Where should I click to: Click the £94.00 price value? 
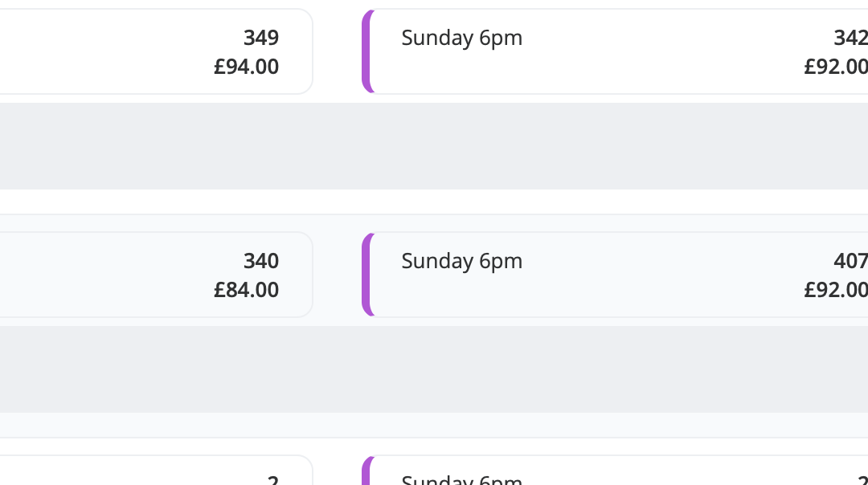247,67
